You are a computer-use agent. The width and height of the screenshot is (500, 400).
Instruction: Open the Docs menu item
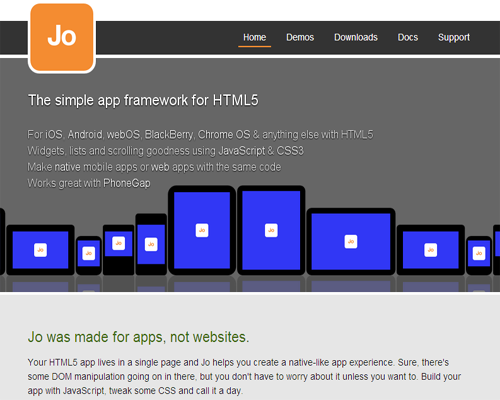(x=408, y=37)
